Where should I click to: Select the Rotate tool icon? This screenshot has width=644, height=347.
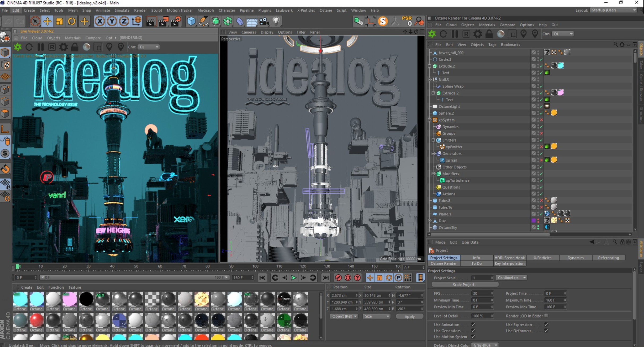point(72,21)
